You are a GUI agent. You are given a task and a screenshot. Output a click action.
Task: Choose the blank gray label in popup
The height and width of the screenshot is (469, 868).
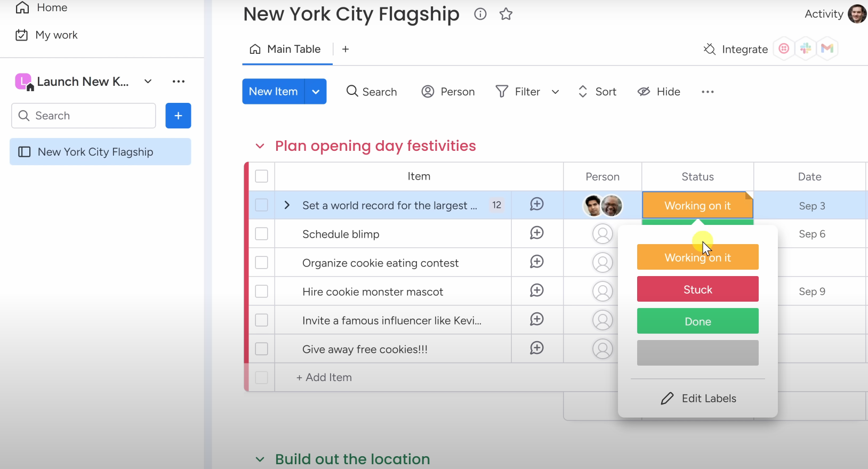click(697, 353)
